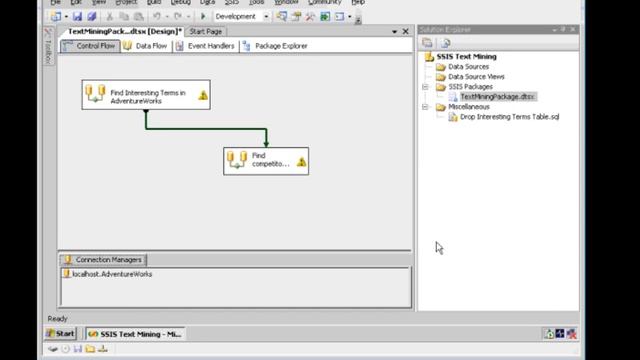Open the Tools menu
This screenshot has height=360, width=640.
tap(256, 2)
